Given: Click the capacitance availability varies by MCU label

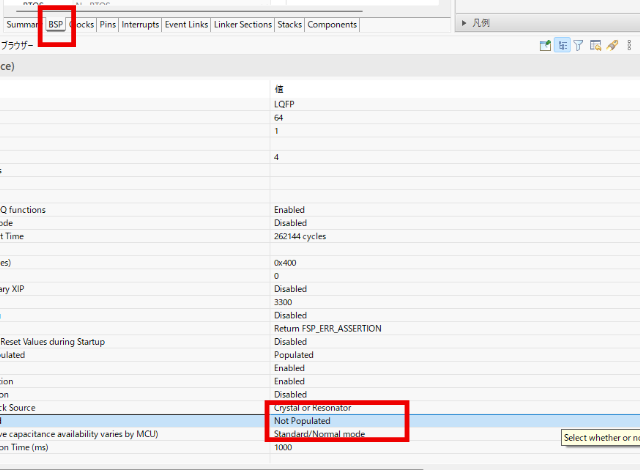Looking at the screenshot, I should (x=79, y=434).
